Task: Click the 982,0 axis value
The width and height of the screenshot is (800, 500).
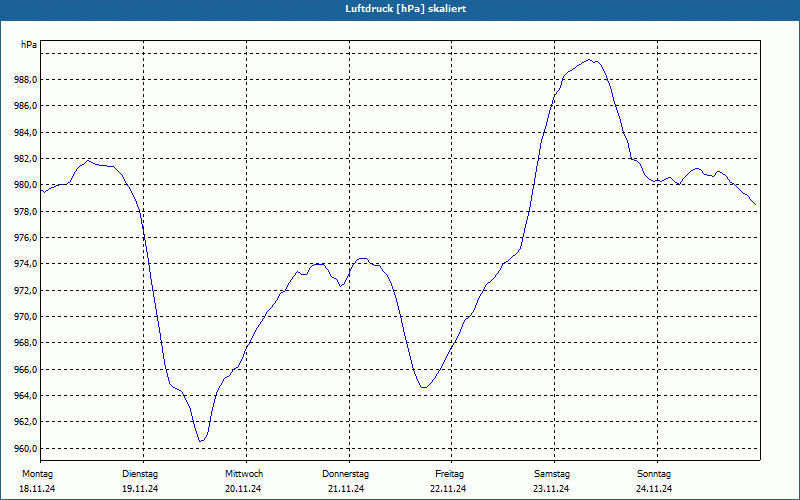Action: click(26, 159)
